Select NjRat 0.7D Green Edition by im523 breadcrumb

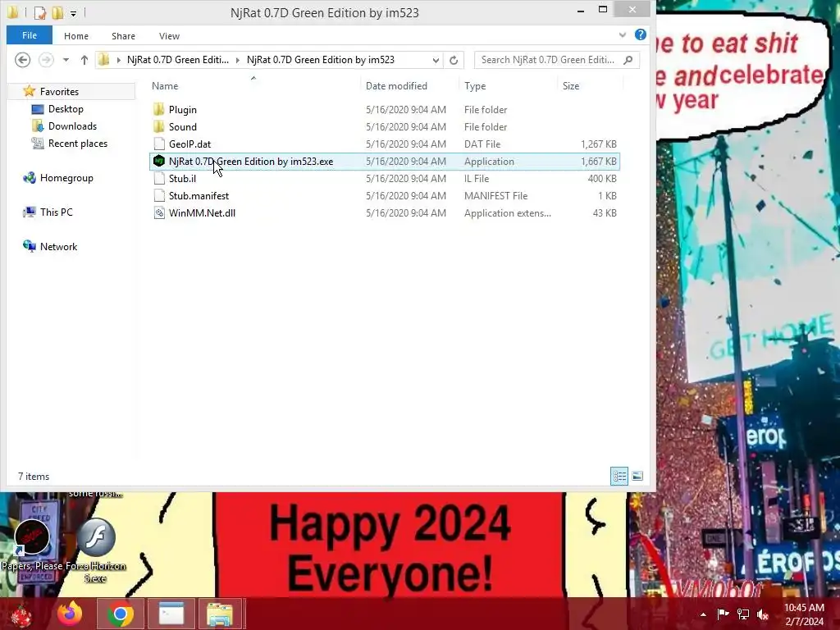[321, 60]
